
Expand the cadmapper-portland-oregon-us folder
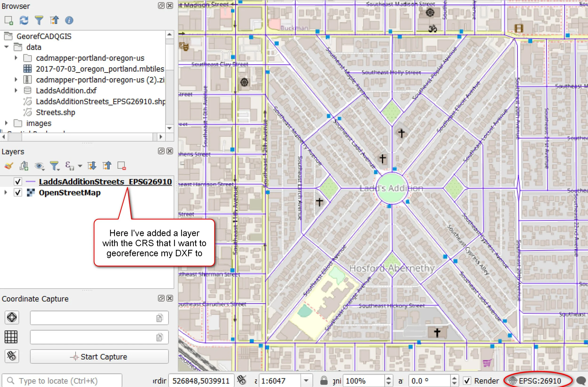pyautogui.click(x=16, y=58)
